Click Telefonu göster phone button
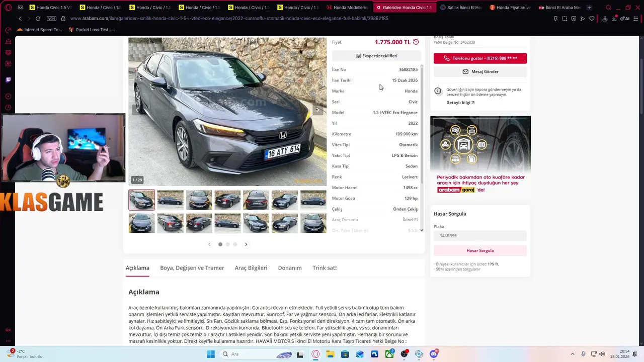The height and width of the screenshot is (362, 644). coord(480,58)
